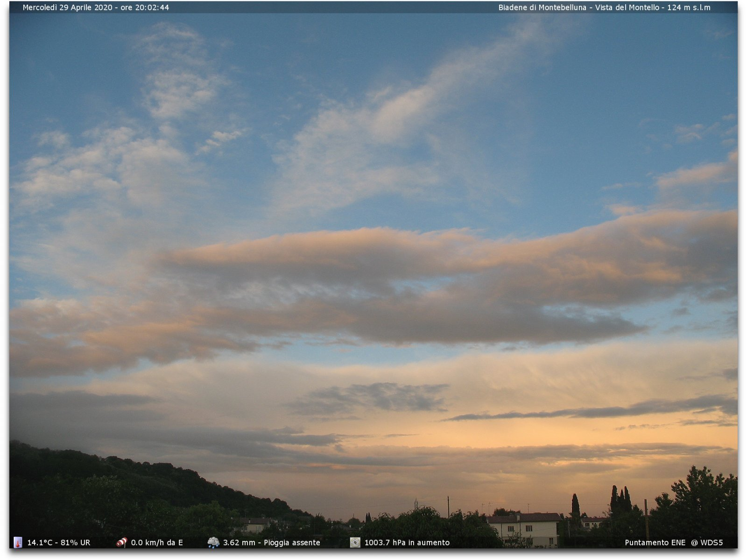
Task: Select the 'Vista del Montello' text
Action: click(627, 7)
